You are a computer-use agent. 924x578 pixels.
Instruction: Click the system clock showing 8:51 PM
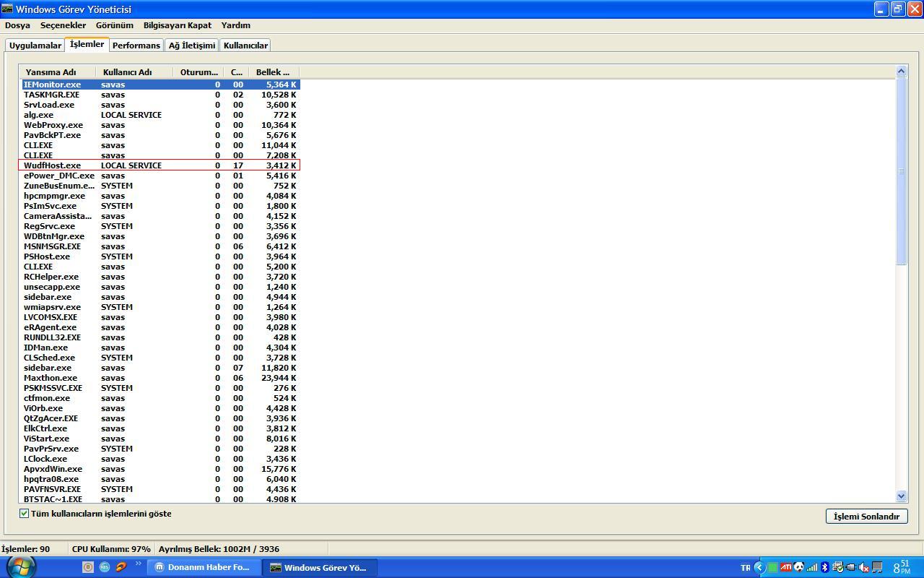[x=902, y=567]
